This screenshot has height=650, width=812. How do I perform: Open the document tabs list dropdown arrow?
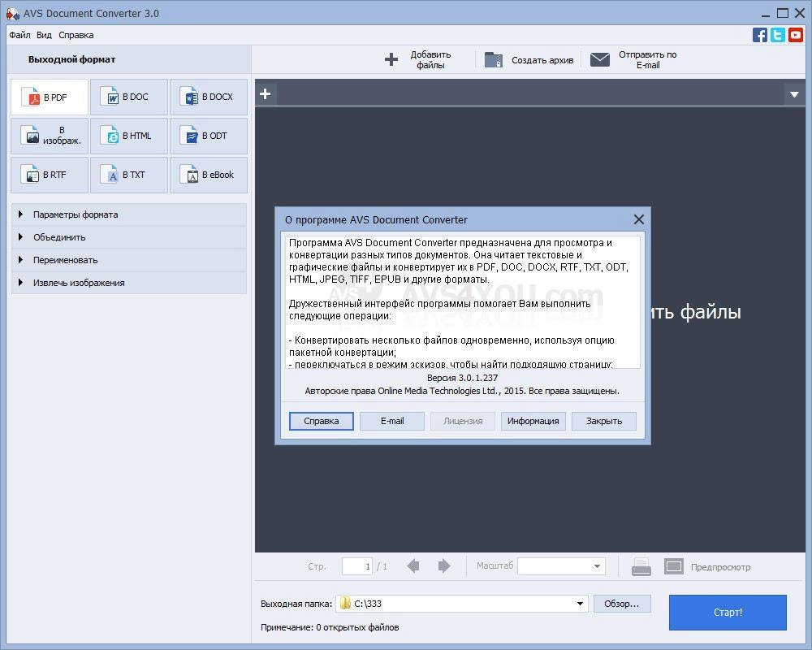tap(794, 94)
